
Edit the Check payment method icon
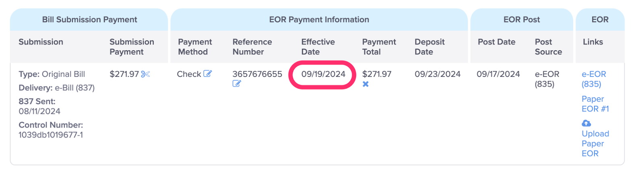(207, 74)
